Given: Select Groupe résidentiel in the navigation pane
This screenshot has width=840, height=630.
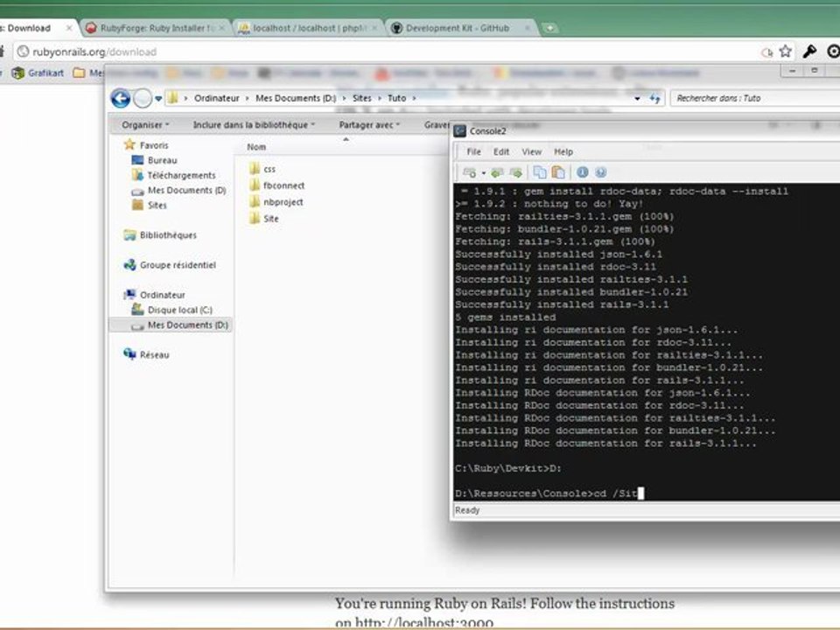Looking at the screenshot, I should (x=170, y=264).
